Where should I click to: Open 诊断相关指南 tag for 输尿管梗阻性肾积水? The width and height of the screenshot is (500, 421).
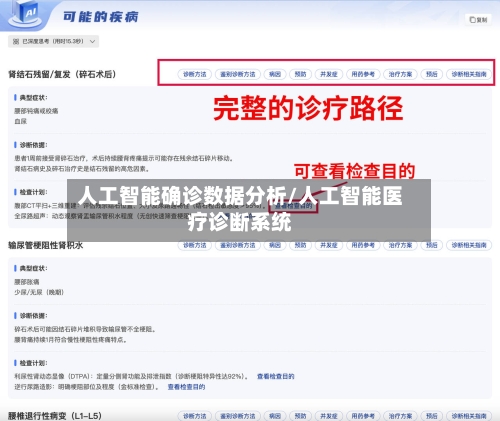point(469,245)
